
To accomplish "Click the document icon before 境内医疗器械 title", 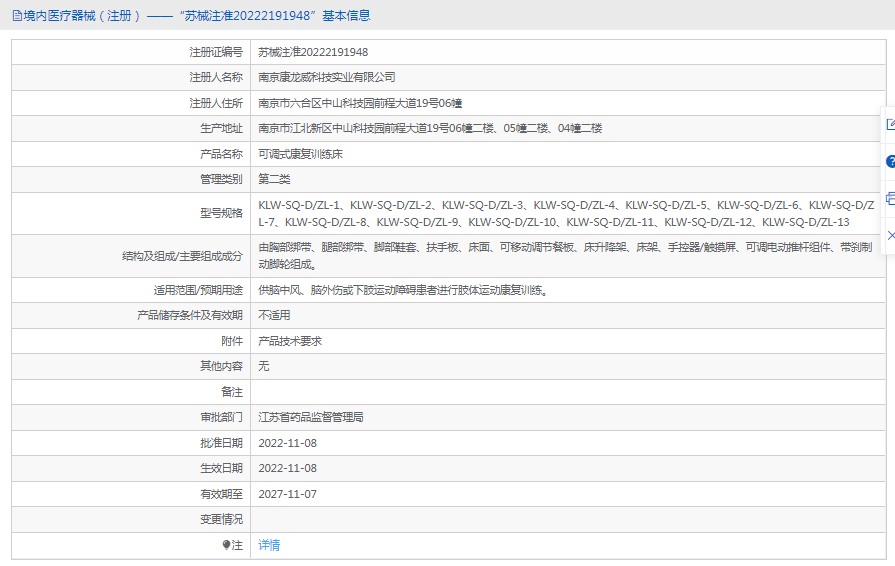I will point(17,16).
